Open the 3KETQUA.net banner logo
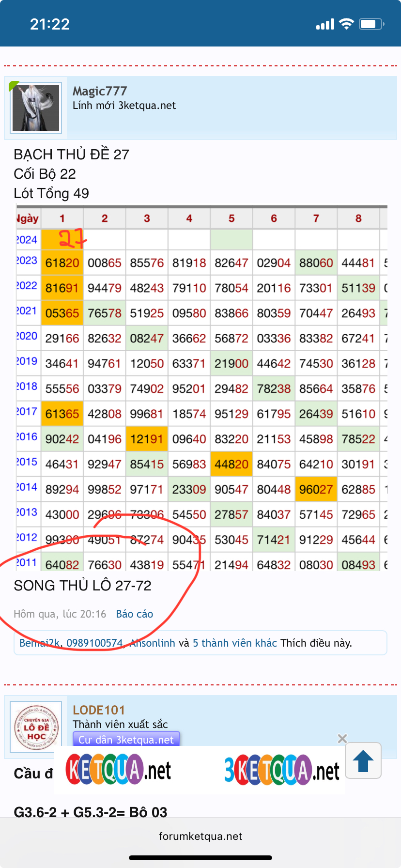The width and height of the screenshot is (401, 868). 281,770
